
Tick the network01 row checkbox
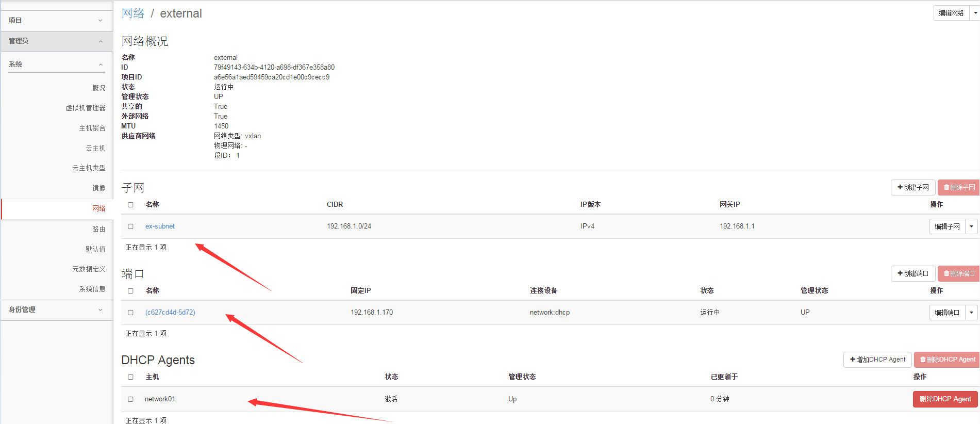point(130,399)
